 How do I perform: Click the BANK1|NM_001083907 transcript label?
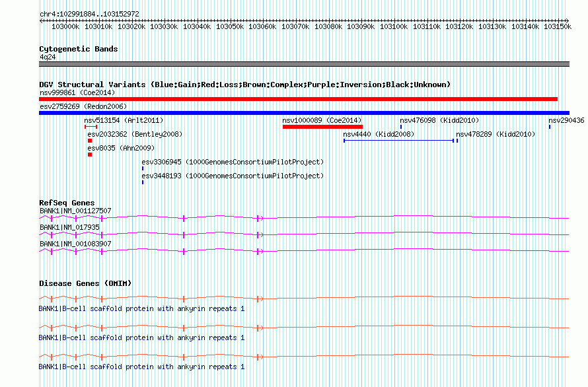click(75, 244)
